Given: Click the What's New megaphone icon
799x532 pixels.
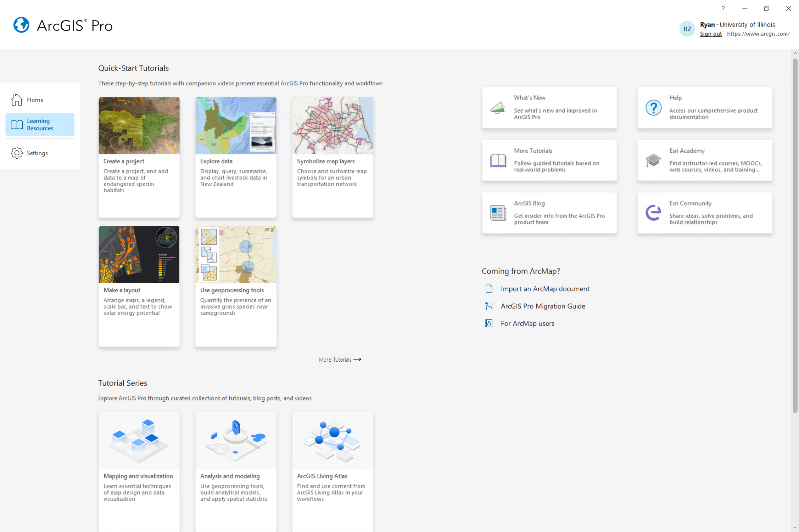Looking at the screenshot, I should 498,107.
